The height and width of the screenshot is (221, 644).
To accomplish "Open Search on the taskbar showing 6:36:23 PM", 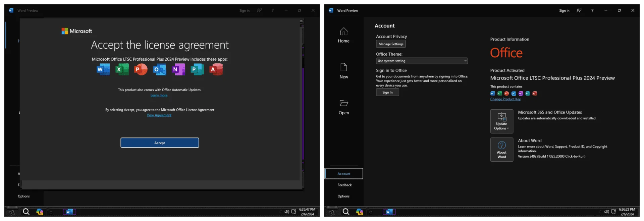I will (x=346, y=212).
